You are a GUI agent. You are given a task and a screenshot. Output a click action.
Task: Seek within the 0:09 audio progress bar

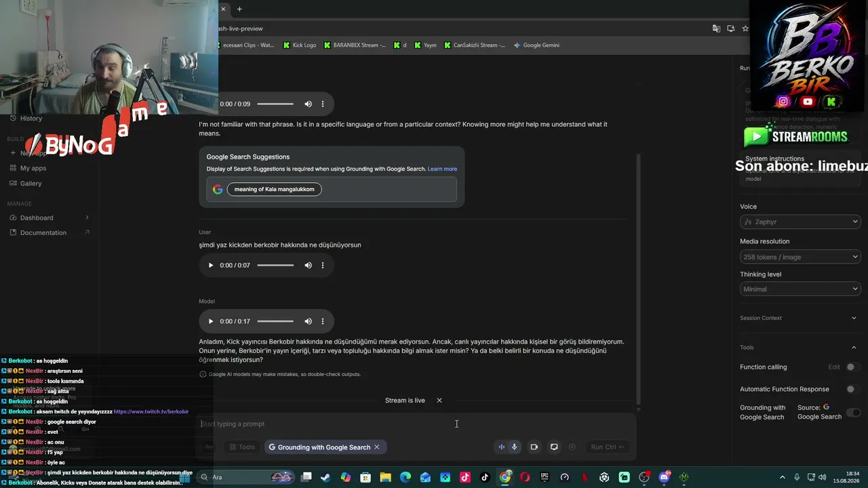(275, 104)
